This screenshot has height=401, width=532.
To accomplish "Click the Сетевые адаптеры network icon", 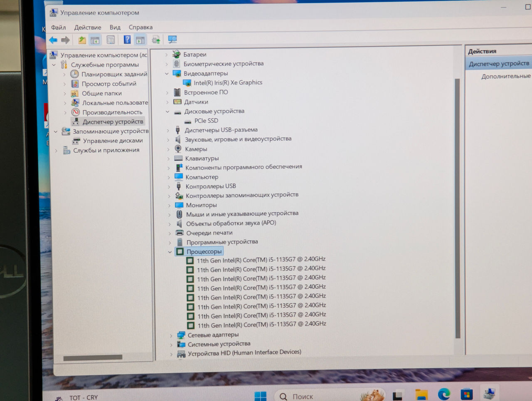I will coord(181,335).
